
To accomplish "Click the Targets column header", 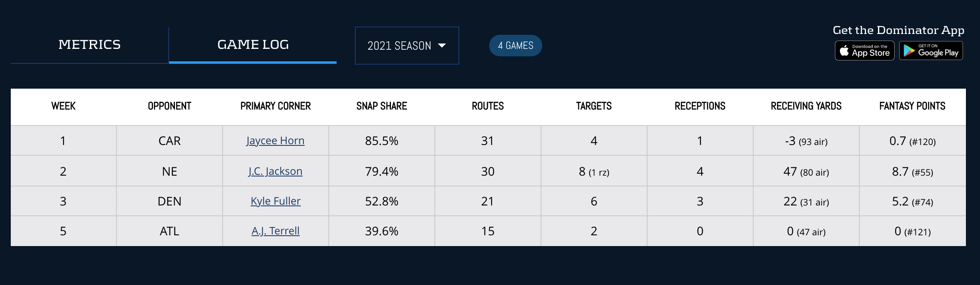I will [594, 106].
